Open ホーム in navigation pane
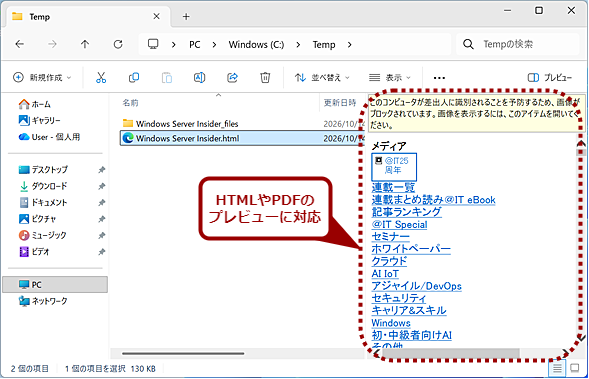Viewport: 589px width, 379px height. (35, 104)
